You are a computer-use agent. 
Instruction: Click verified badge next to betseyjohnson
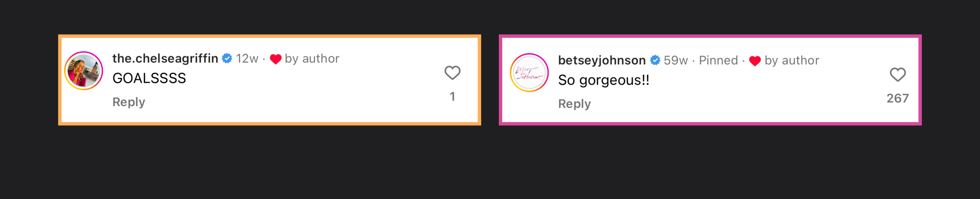coord(655,60)
